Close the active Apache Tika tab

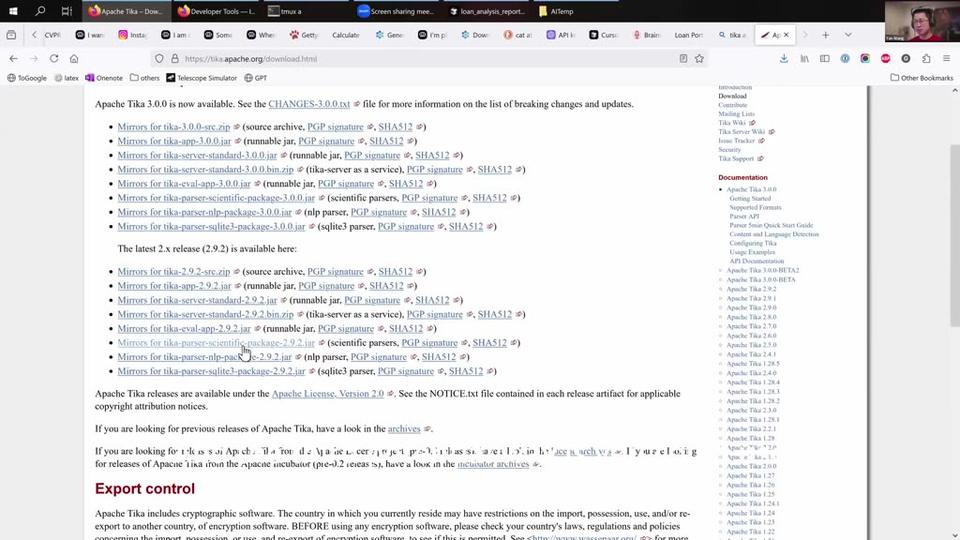click(786, 35)
